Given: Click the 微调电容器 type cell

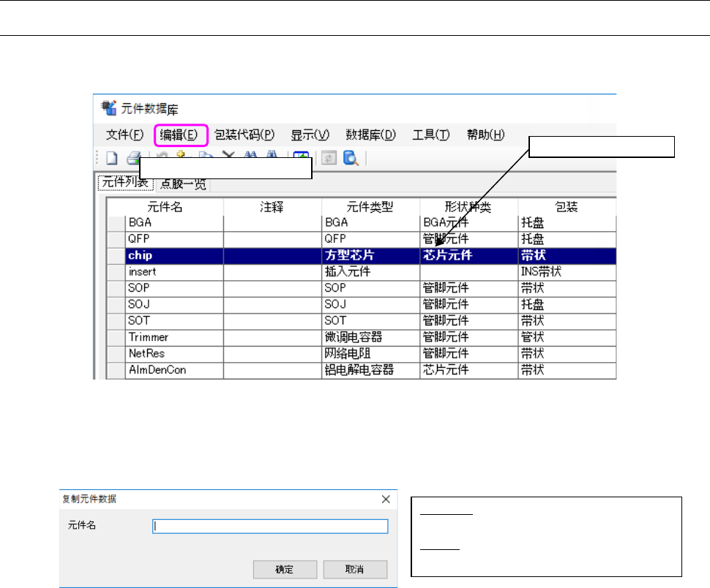Looking at the screenshot, I should coord(370,337).
